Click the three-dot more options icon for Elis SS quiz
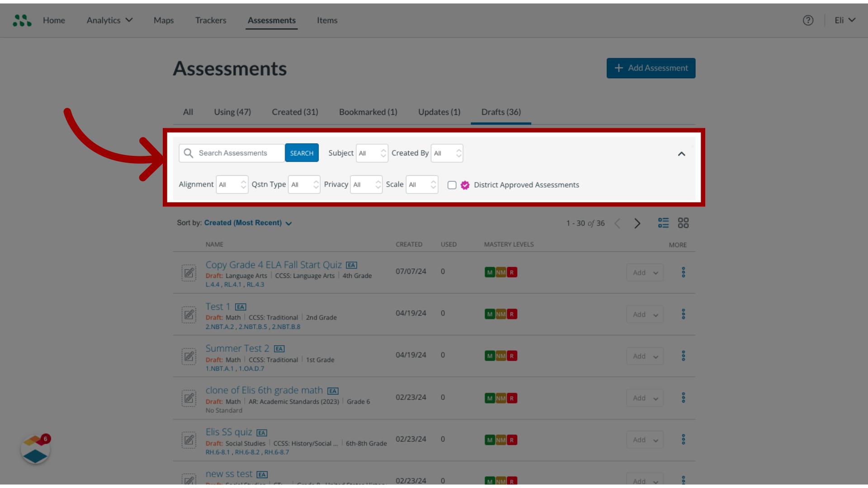The width and height of the screenshot is (868, 488). point(683,439)
